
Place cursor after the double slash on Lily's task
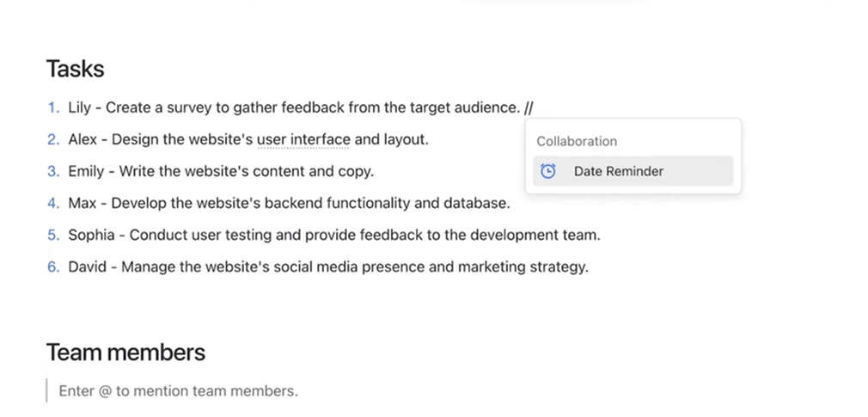[535, 107]
